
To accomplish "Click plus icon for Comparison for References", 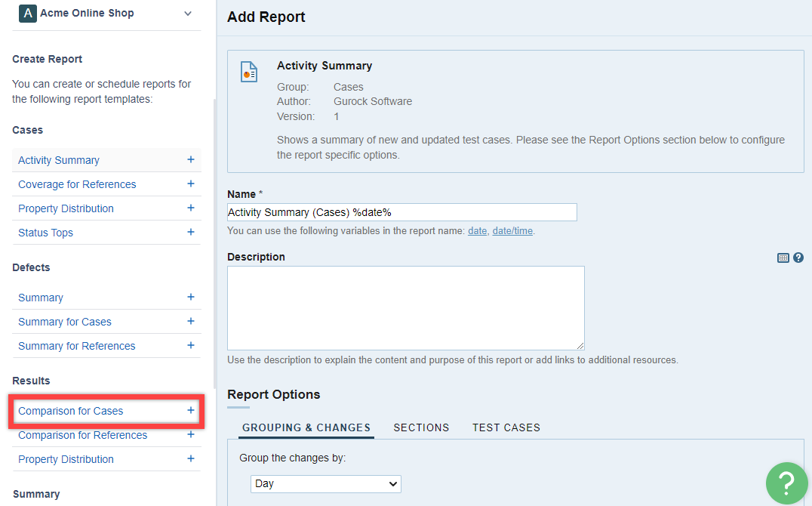I will click(x=191, y=435).
